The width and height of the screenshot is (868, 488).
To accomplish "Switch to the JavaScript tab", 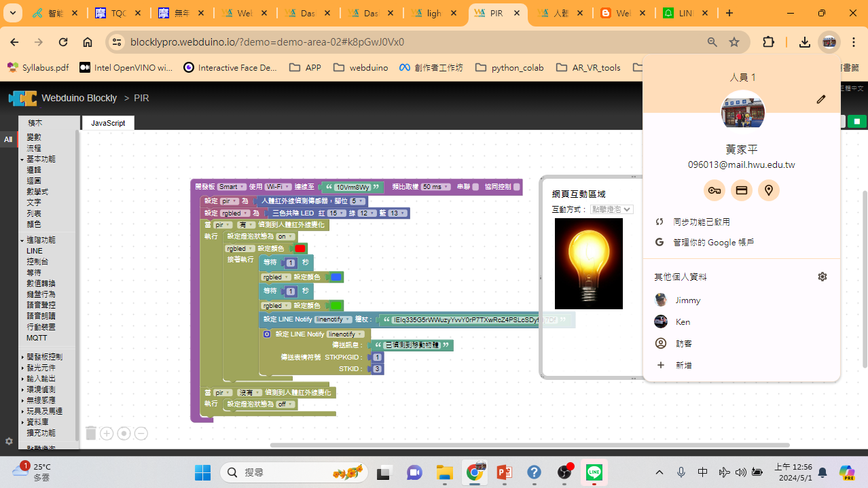I will (108, 123).
